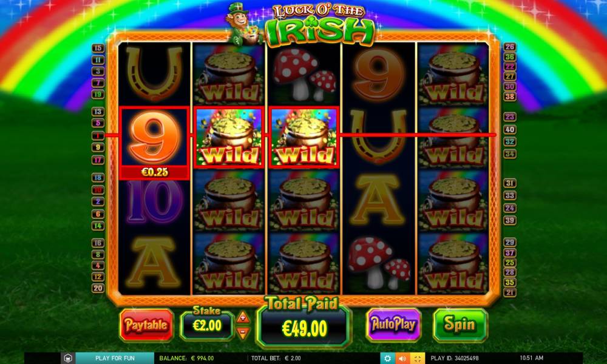Increase stake with the plus arrow
The width and height of the screenshot is (607, 364).
click(x=243, y=317)
